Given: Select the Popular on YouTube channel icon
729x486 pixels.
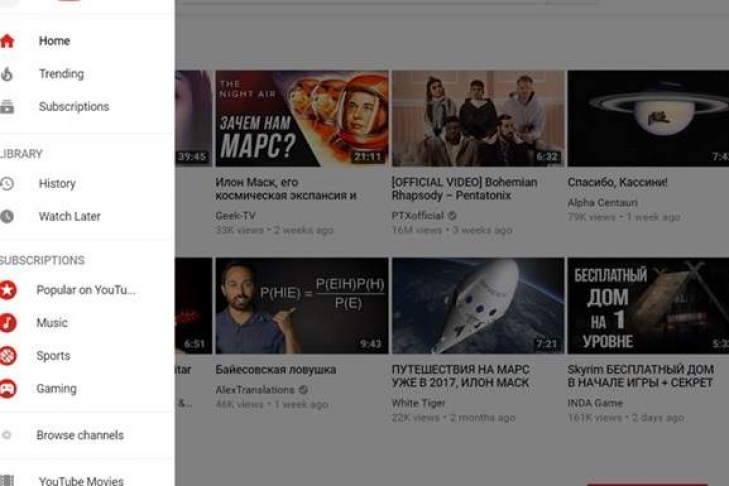Looking at the screenshot, I should pyautogui.click(x=7, y=290).
